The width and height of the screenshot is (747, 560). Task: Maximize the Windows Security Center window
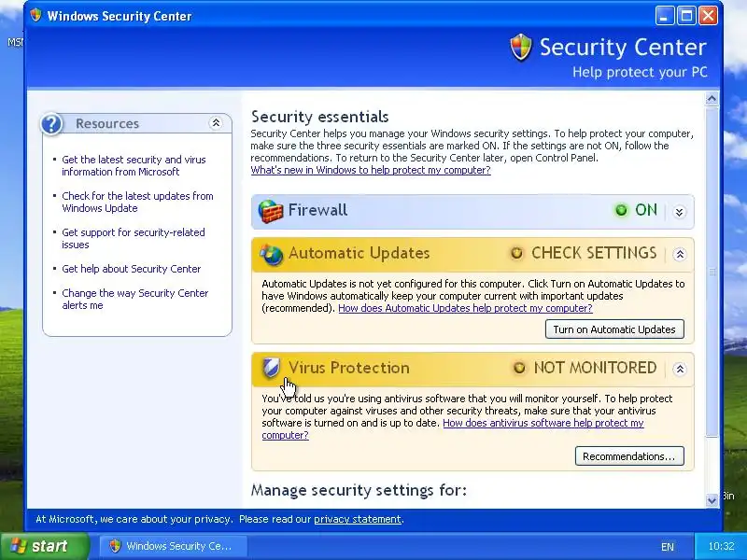click(686, 16)
